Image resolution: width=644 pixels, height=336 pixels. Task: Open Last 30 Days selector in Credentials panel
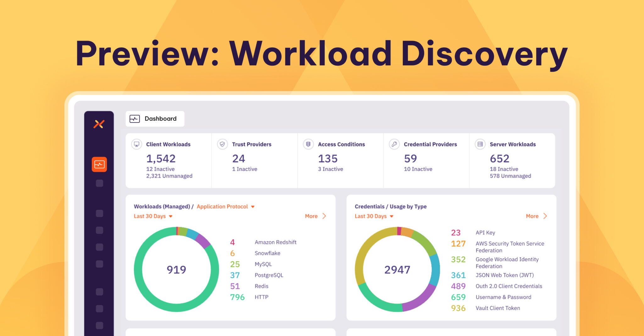click(374, 216)
